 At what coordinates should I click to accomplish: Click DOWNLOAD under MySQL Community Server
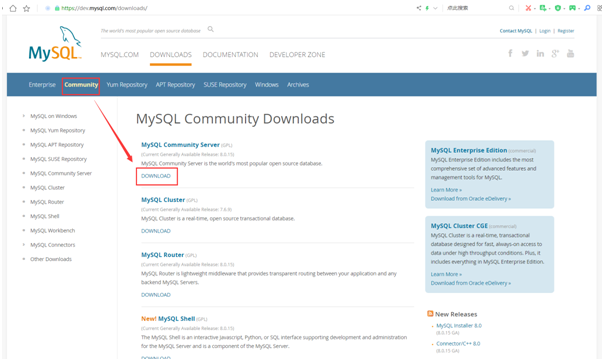pos(156,176)
